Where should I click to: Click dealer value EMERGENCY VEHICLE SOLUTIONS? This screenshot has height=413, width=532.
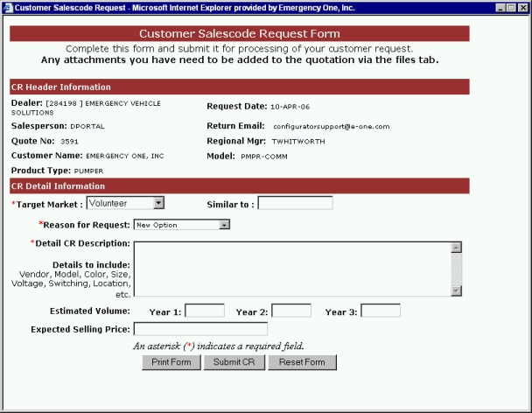coord(86,108)
